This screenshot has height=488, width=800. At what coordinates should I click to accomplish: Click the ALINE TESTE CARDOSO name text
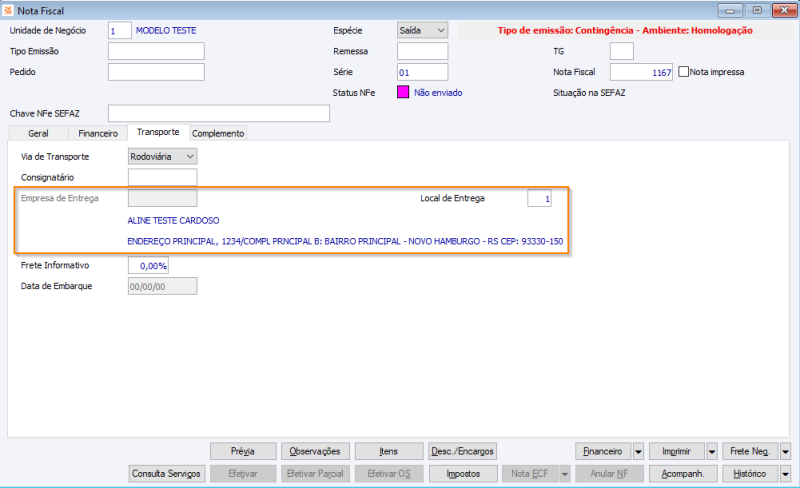click(x=173, y=221)
